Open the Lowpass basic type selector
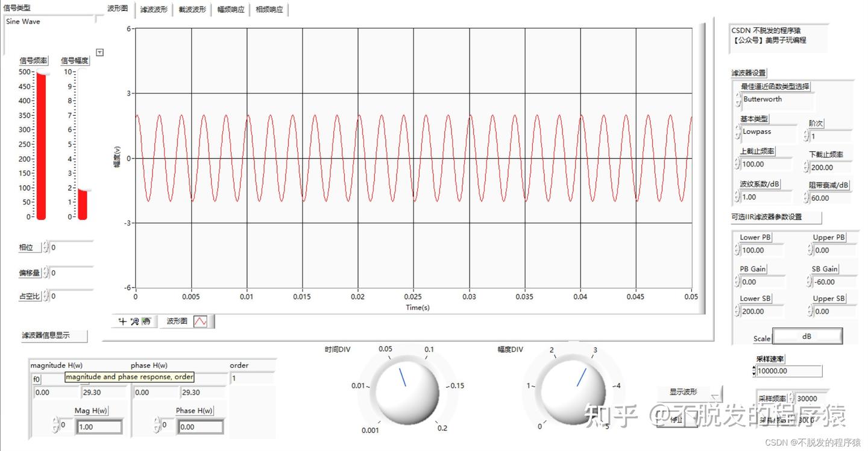The height and width of the screenshot is (451, 868). coord(767,132)
